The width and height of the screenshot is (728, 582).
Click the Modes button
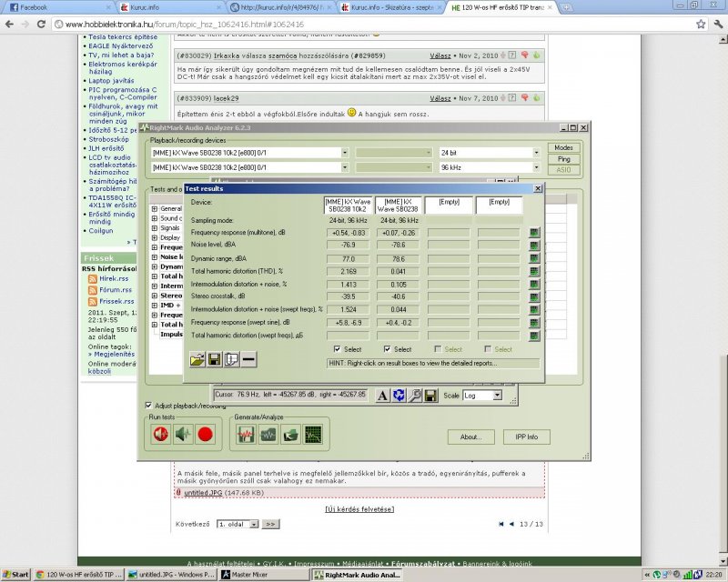coord(563,147)
